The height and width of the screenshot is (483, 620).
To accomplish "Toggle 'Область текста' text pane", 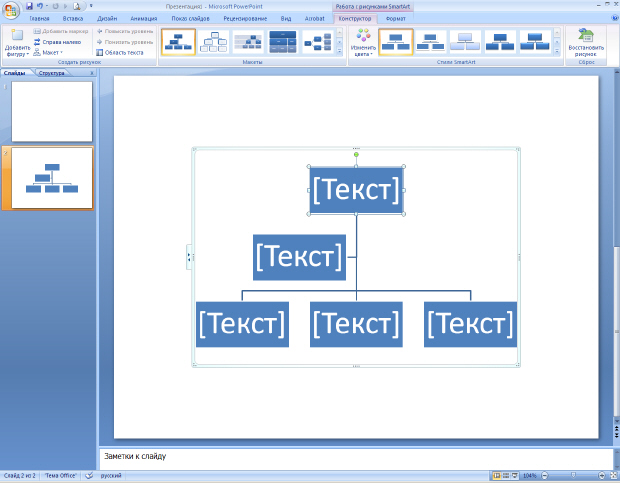I will tap(120, 52).
